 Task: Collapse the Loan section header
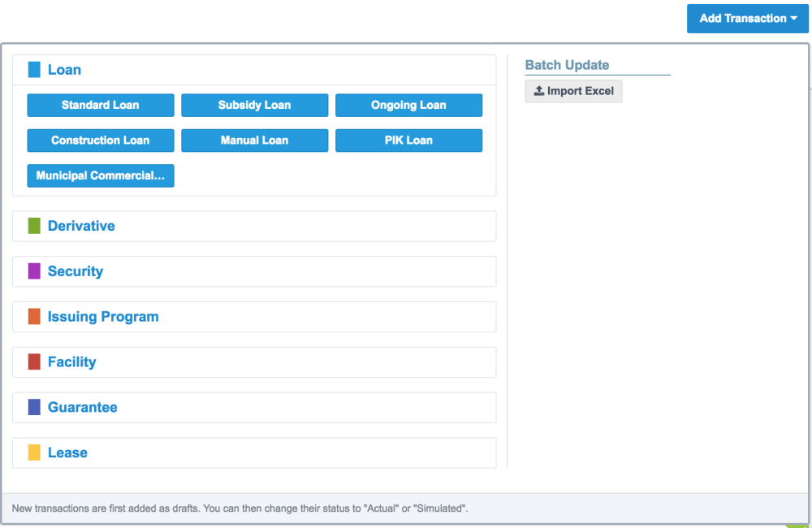point(254,70)
